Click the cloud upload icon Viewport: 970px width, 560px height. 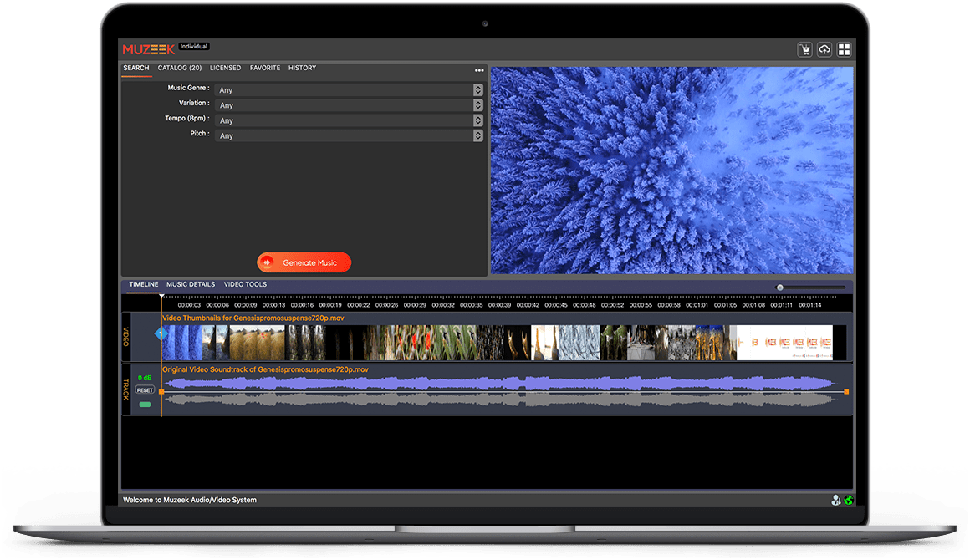click(x=824, y=49)
